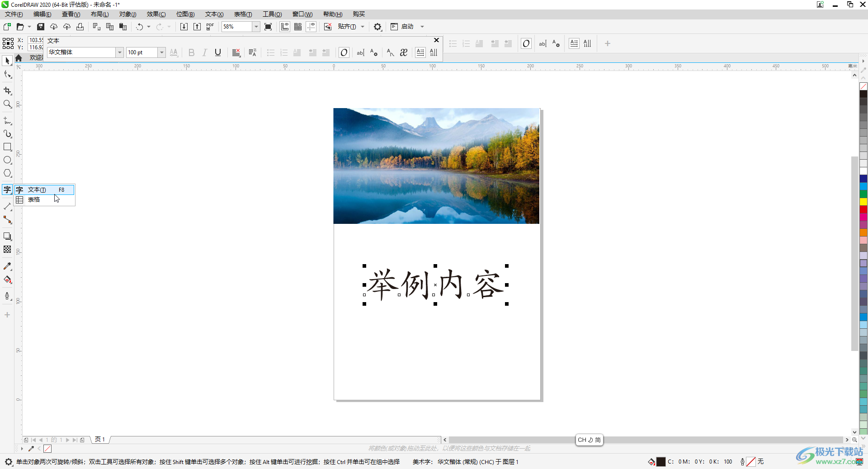Pick the Artistic Media tool
Screen dimensions: 868x469
(7, 134)
